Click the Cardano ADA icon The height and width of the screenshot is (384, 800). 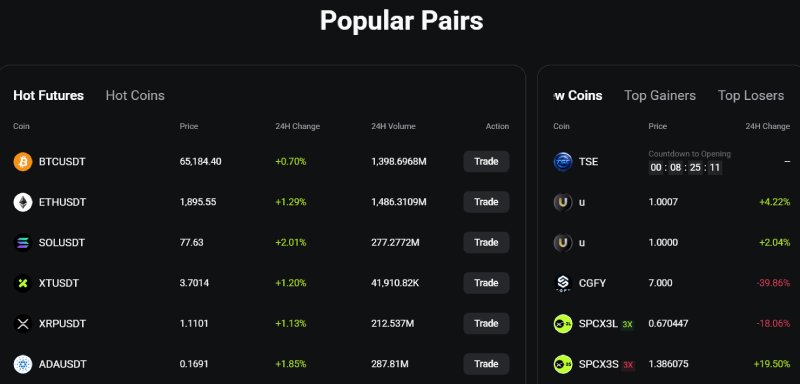pyautogui.click(x=22, y=364)
